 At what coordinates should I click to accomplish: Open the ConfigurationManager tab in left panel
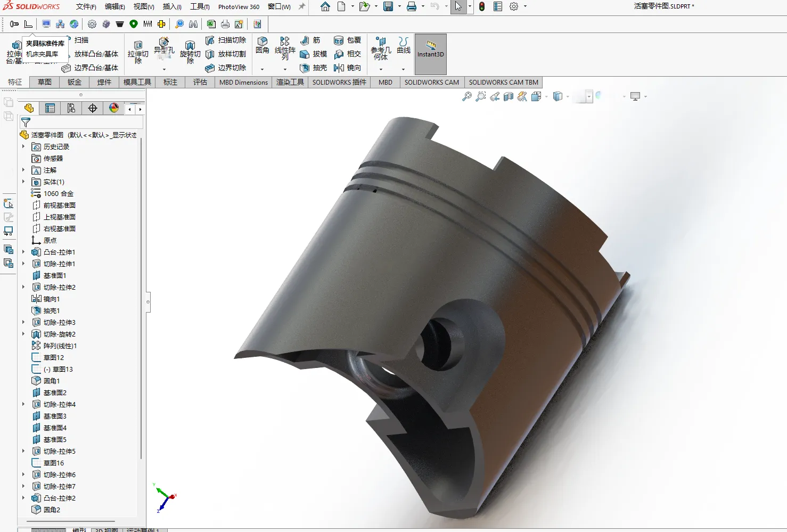point(71,108)
